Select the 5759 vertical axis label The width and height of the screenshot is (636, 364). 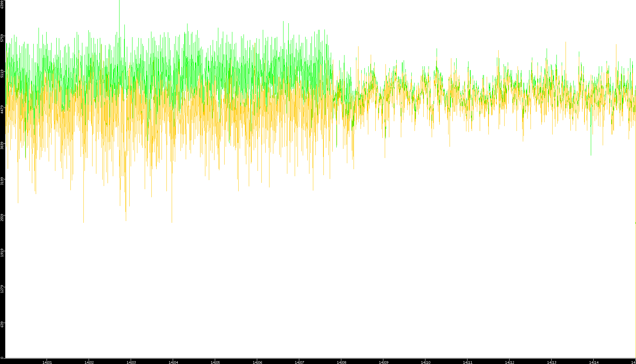(2, 38)
